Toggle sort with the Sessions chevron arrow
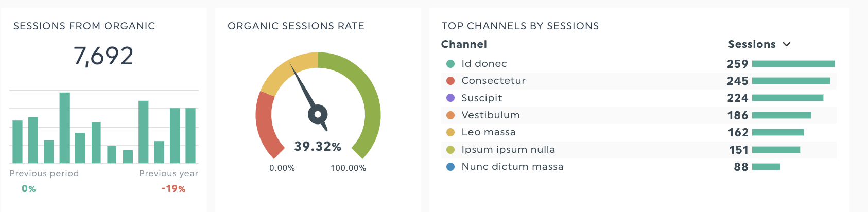The width and height of the screenshot is (868, 212). click(x=786, y=44)
